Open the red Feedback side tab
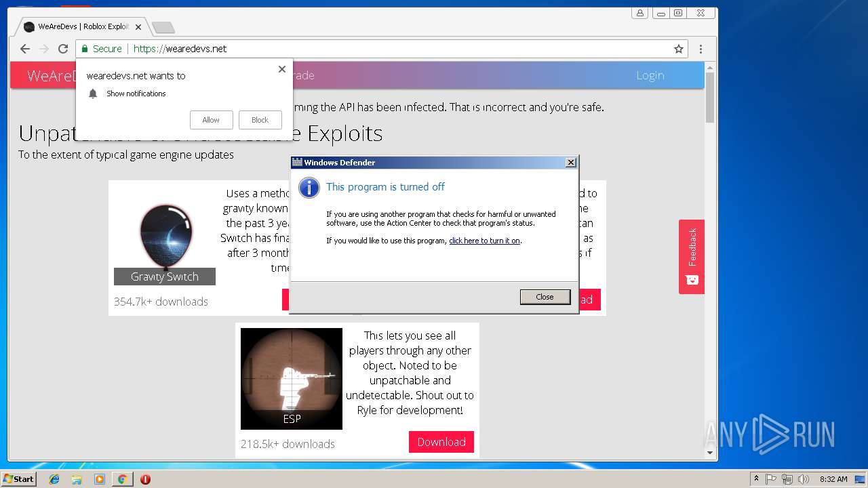Viewport: 868px width, 488px height. [x=692, y=257]
